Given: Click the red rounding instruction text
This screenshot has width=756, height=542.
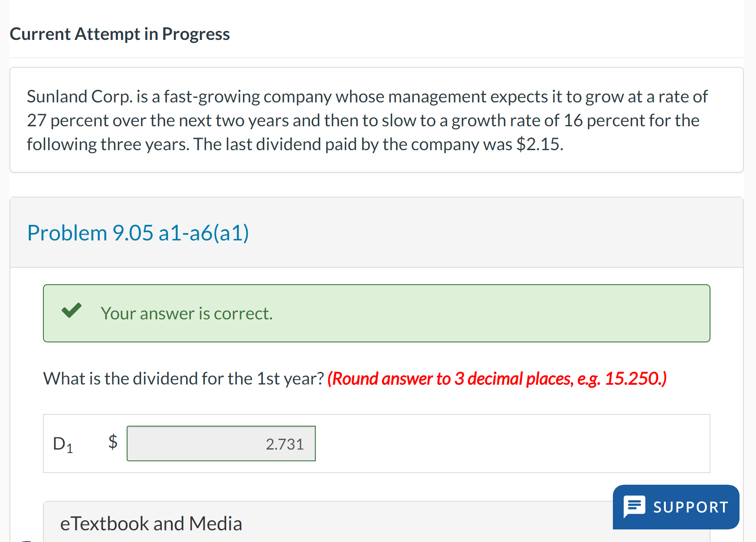Looking at the screenshot, I should tap(497, 378).
